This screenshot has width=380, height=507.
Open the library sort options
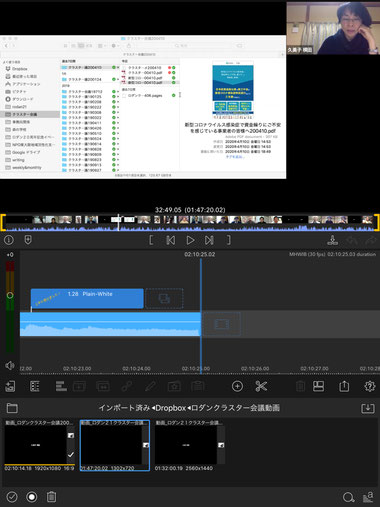coord(368,497)
